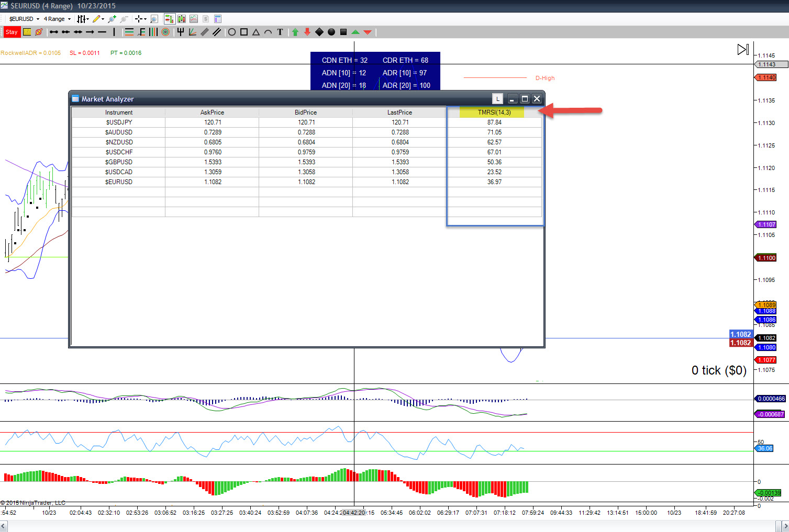Select the vertical line drawing tool

(x=114, y=32)
